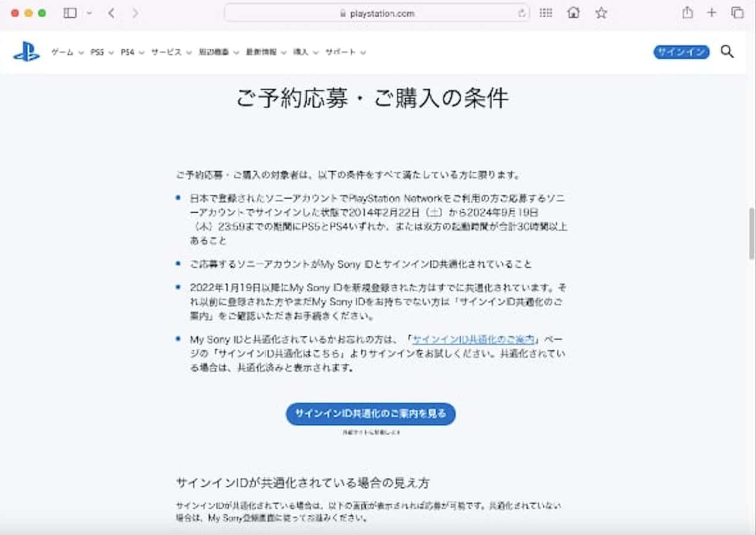The image size is (756, 535).
Task: Open the start page grid icon
Action: [x=546, y=13]
